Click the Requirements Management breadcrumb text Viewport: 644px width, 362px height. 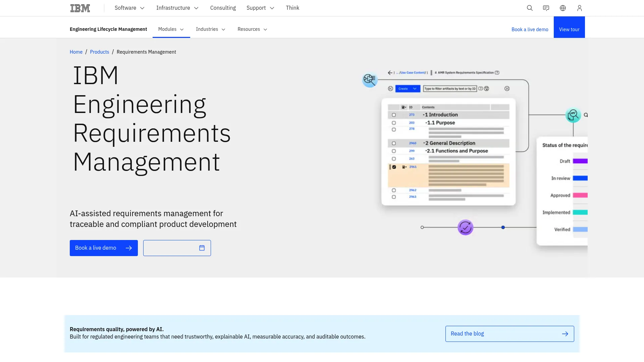click(x=146, y=52)
